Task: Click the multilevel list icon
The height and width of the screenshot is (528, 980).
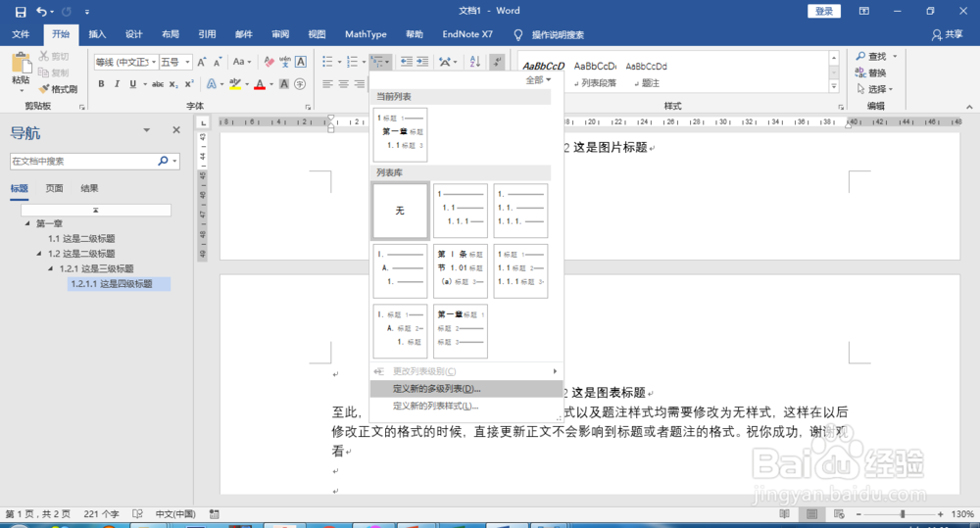Action: tap(377, 62)
